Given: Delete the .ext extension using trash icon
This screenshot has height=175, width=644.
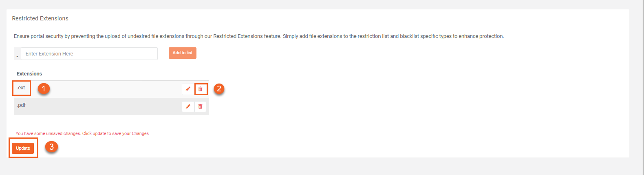Looking at the screenshot, I should (x=201, y=89).
